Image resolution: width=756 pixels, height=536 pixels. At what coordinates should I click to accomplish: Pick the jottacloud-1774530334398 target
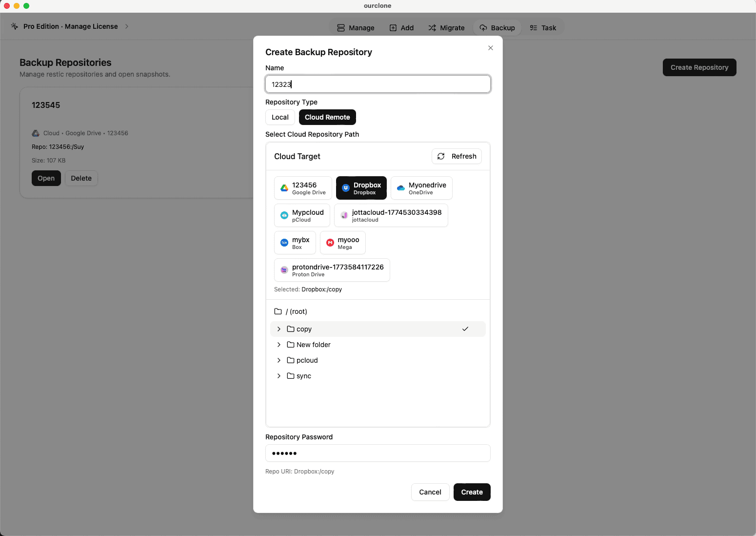coord(390,215)
